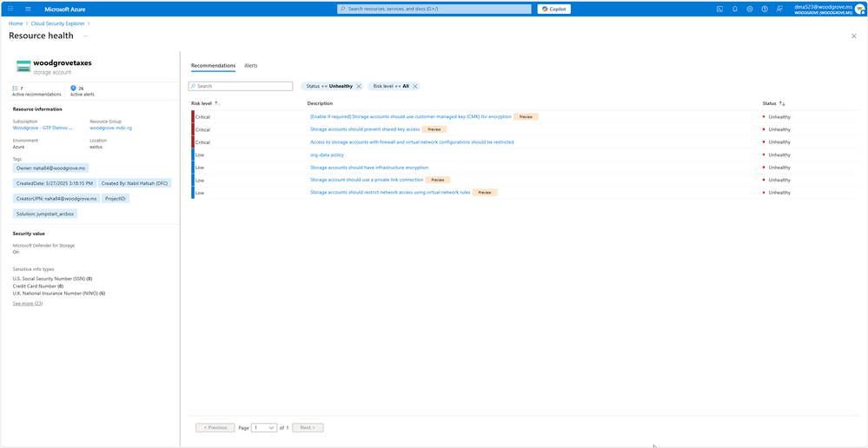Click the Previous page button
The image size is (868, 448).
[215, 427]
